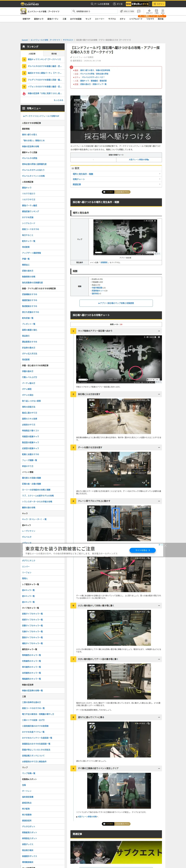
Task: Open サブクエ nav item
Action: tap(112, 19)
